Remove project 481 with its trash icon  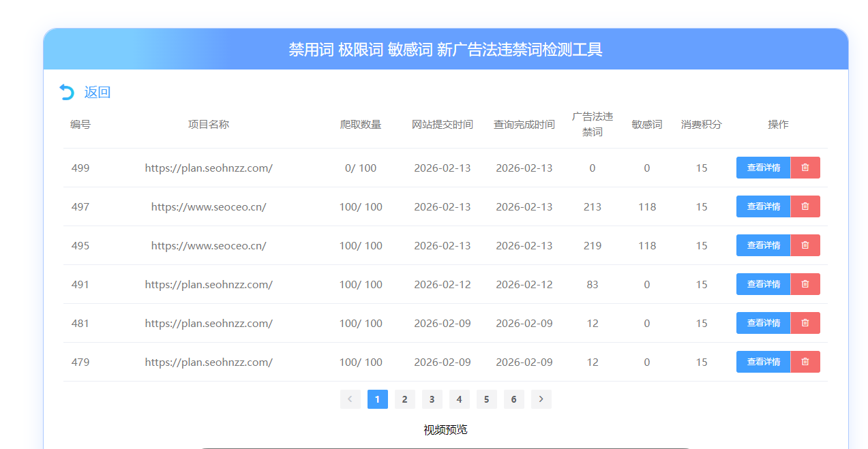[x=805, y=322]
